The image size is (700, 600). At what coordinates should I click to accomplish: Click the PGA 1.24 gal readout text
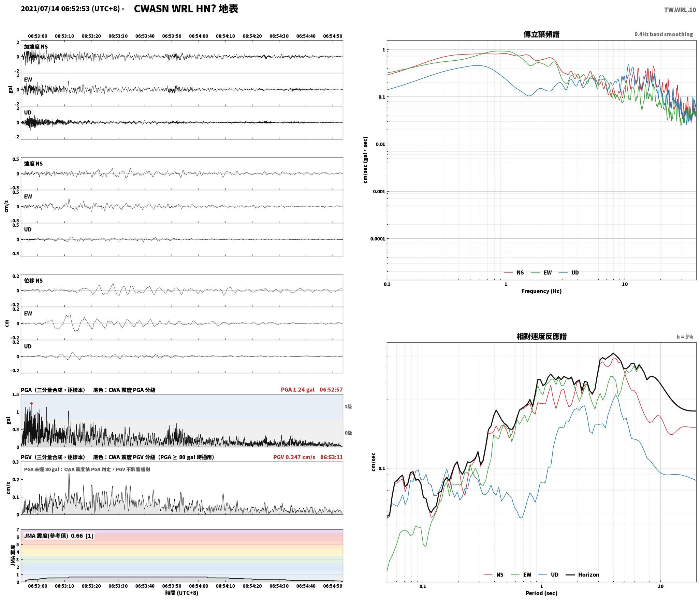[x=297, y=390]
